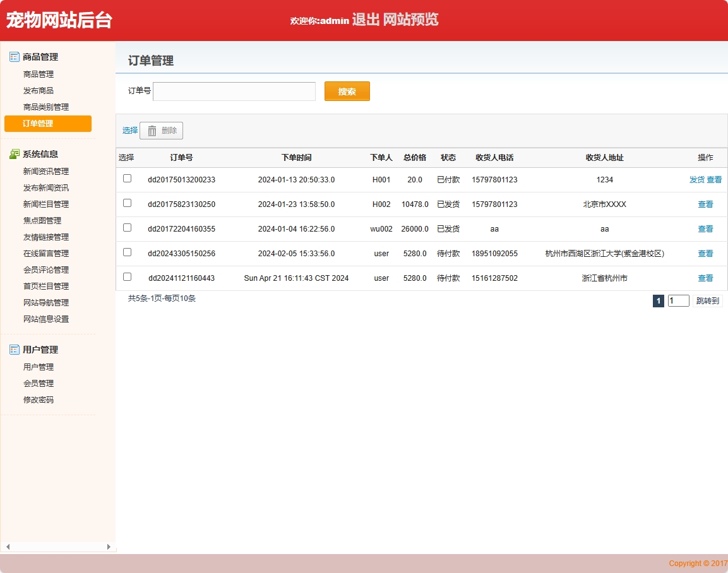The height and width of the screenshot is (573, 728).
Task: Click the 跳转到 page jump button
Action: click(707, 301)
